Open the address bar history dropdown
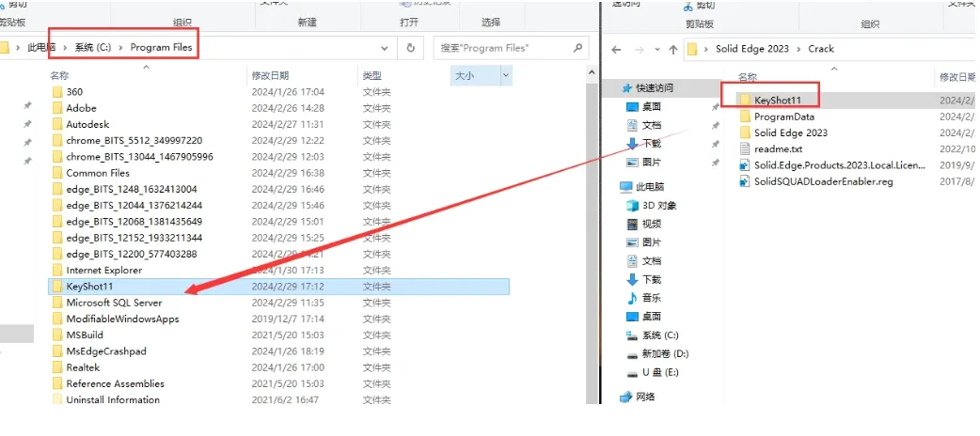The image size is (980, 436). (385, 48)
